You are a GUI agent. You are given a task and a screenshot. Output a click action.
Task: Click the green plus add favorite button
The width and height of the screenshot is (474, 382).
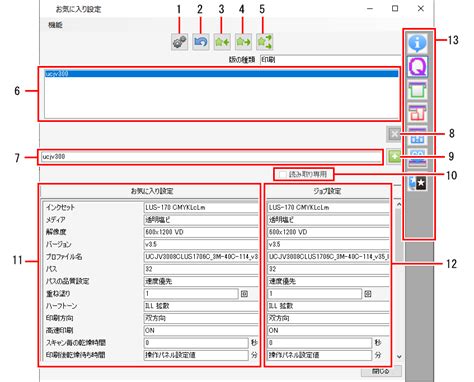394,156
